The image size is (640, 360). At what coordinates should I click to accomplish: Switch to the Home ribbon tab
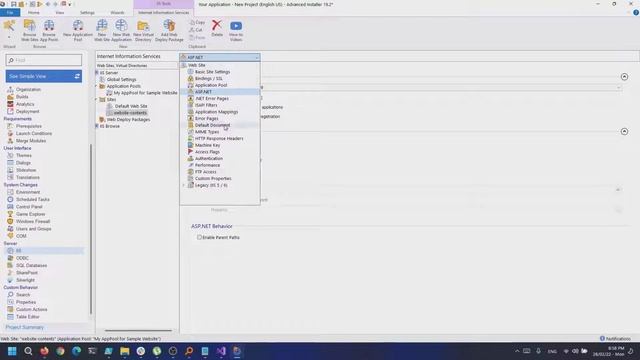[x=34, y=13]
